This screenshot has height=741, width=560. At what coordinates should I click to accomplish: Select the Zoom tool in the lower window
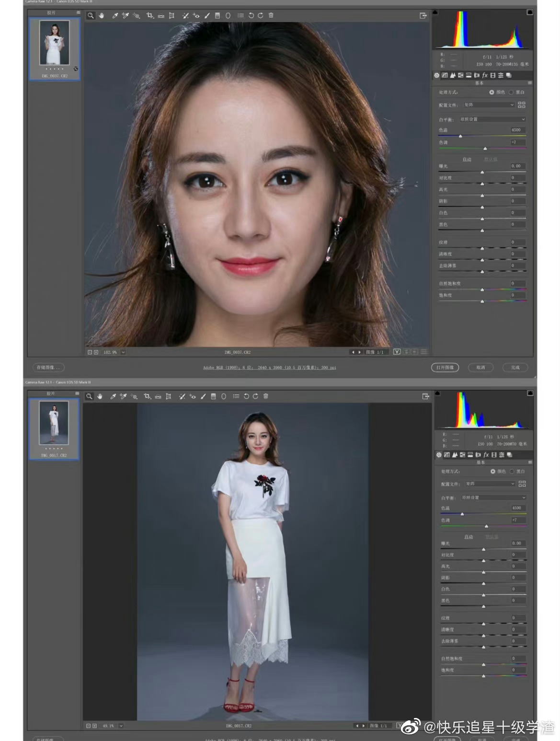[x=89, y=396]
